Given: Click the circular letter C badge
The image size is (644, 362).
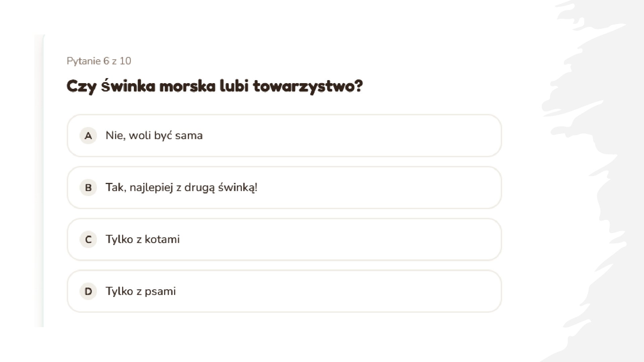Looking at the screenshot, I should coord(88,240).
